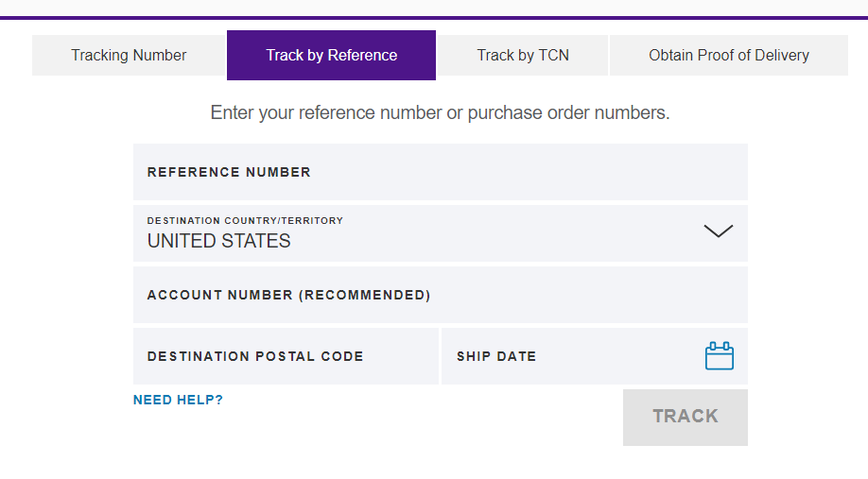
Task: Click the 'Enter your reference number' instruction text
Action: [x=440, y=112]
